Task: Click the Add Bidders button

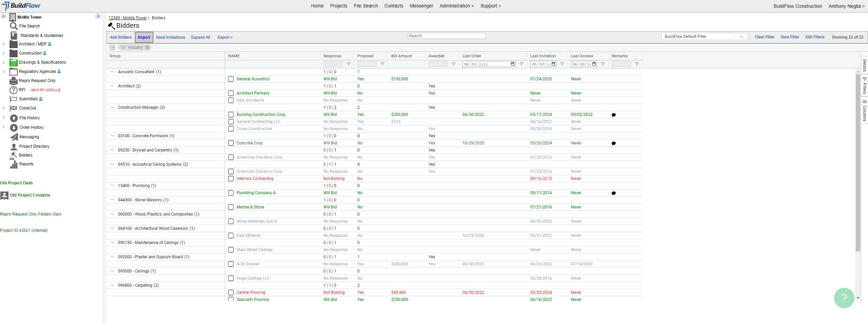Action: (121, 37)
